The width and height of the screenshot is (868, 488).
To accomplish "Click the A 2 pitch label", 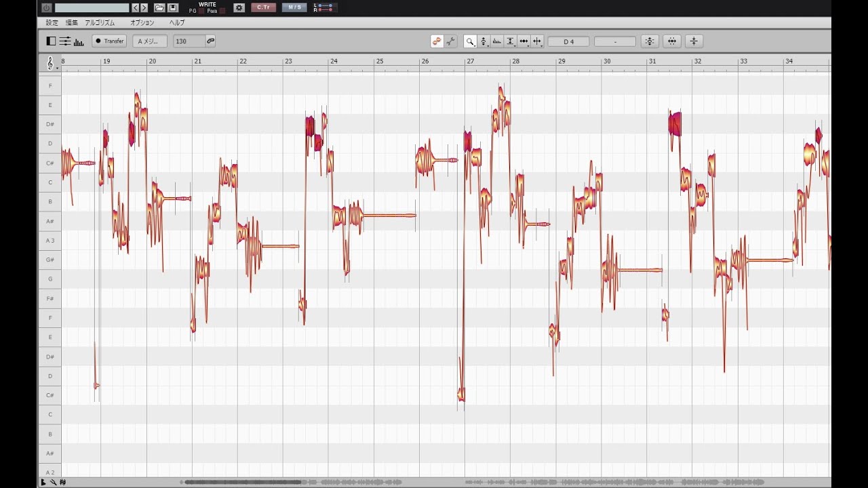I will pyautogui.click(x=50, y=472).
